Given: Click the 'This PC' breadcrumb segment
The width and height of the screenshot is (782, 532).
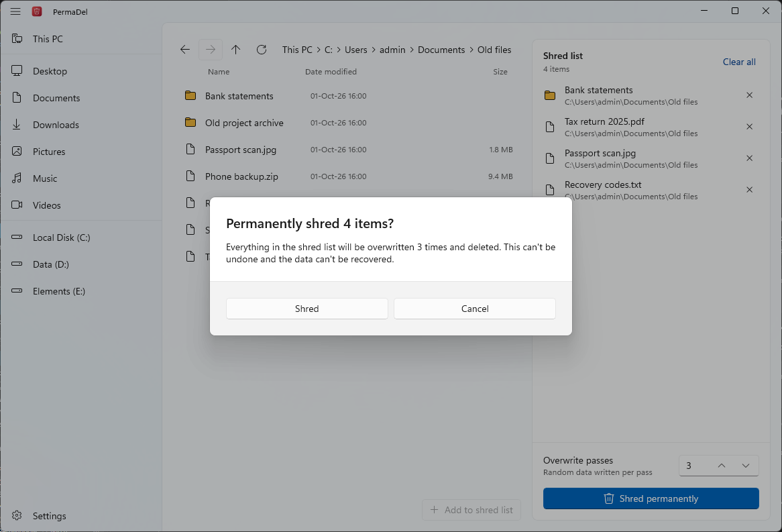Looking at the screenshot, I should pyautogui.click(x=297, y=50).
